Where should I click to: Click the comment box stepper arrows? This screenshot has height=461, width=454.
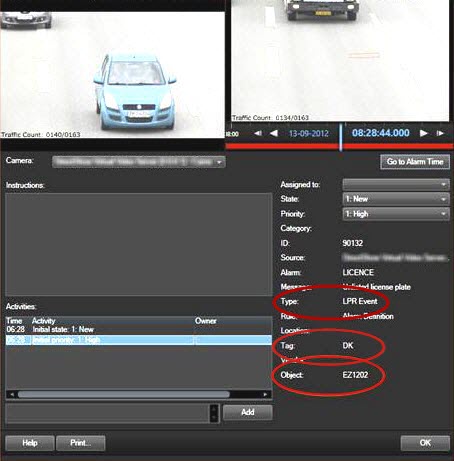click(214, 413)
